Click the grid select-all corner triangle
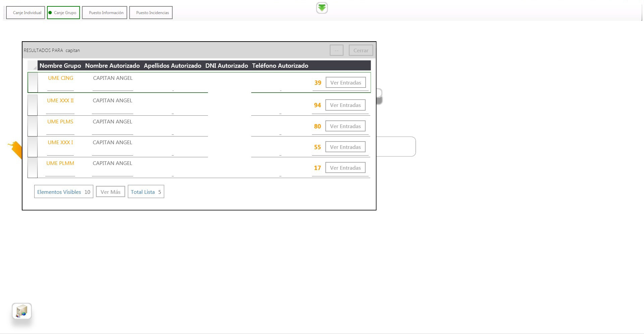This screenshot has height=334, width=644. [33, 66]
